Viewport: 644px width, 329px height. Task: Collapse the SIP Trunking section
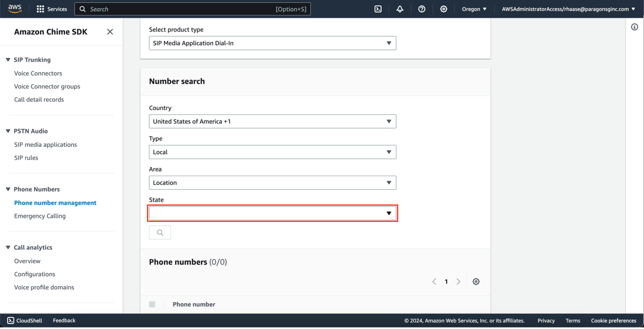(8, 60)
